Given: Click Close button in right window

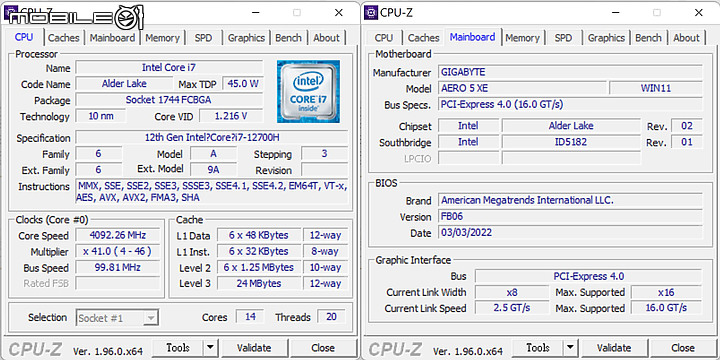Looking at the screenshot, I should 683,348.
